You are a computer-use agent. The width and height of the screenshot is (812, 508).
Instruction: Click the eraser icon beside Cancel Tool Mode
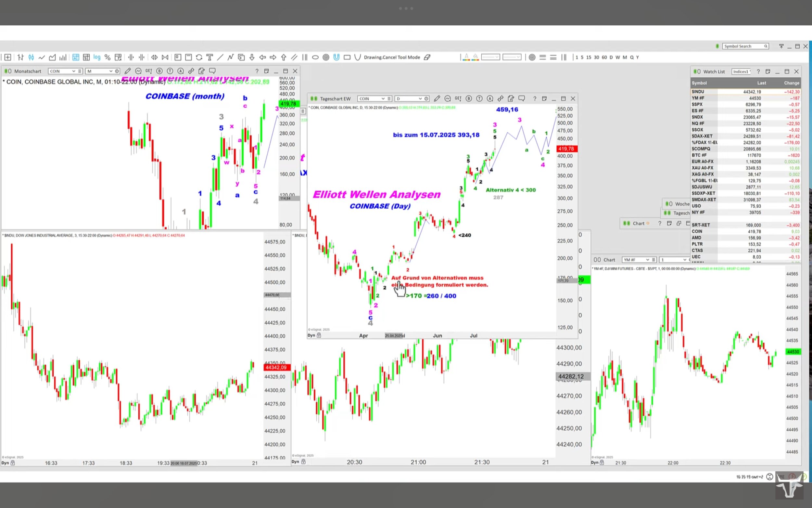pos(427,58)
